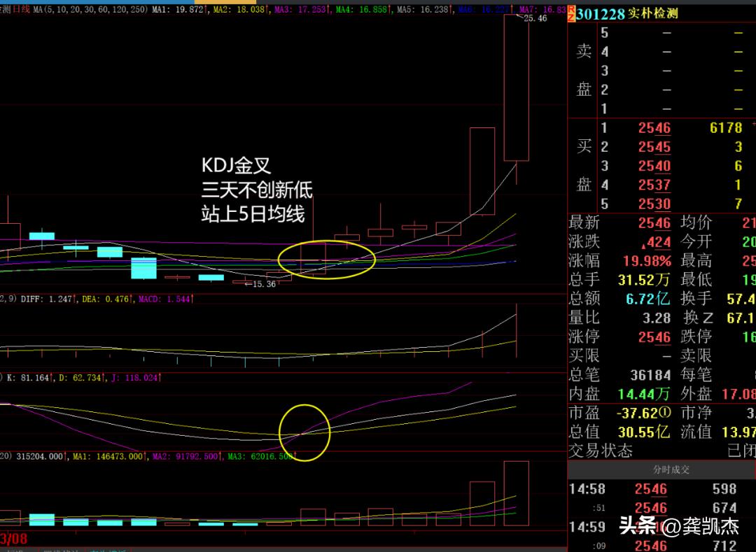Click the :51 trade row with volume 674
The height and width of the screenshot is (552, 756).
pyautogui.click(x=662, y=508)
